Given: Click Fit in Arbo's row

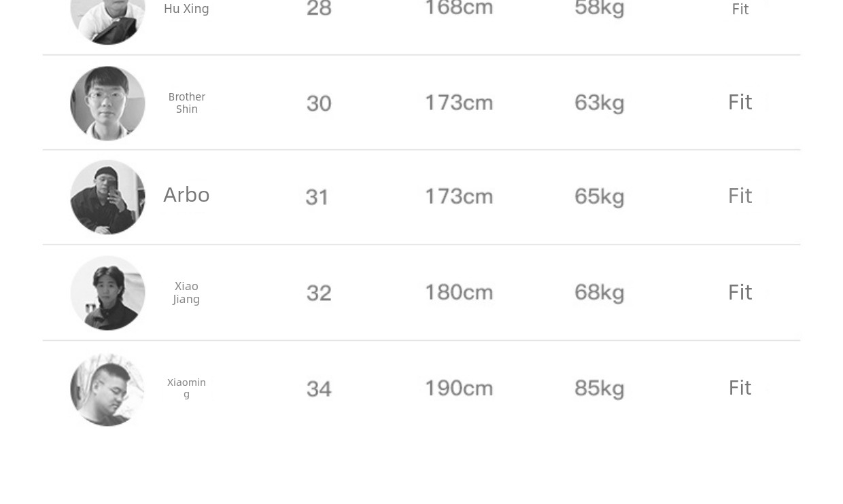Looking at the screenshot, I should tap(740, 196).
